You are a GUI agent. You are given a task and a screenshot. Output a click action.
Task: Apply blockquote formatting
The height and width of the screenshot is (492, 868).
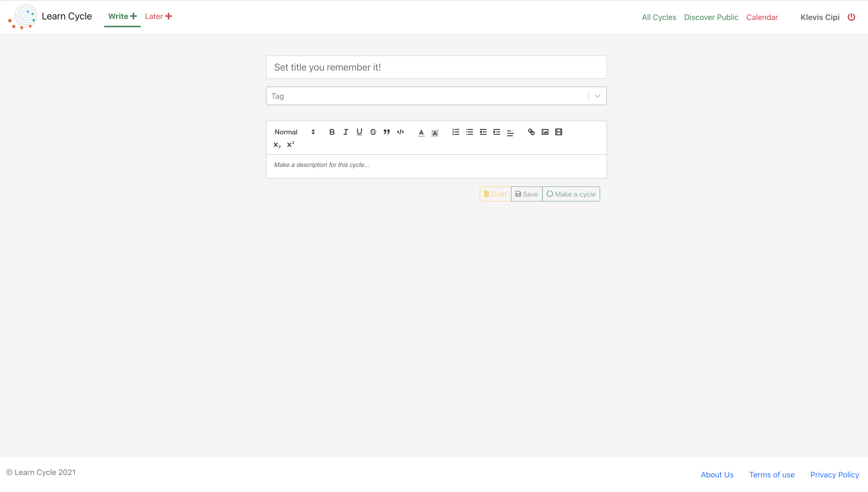[x=386, y=132]
